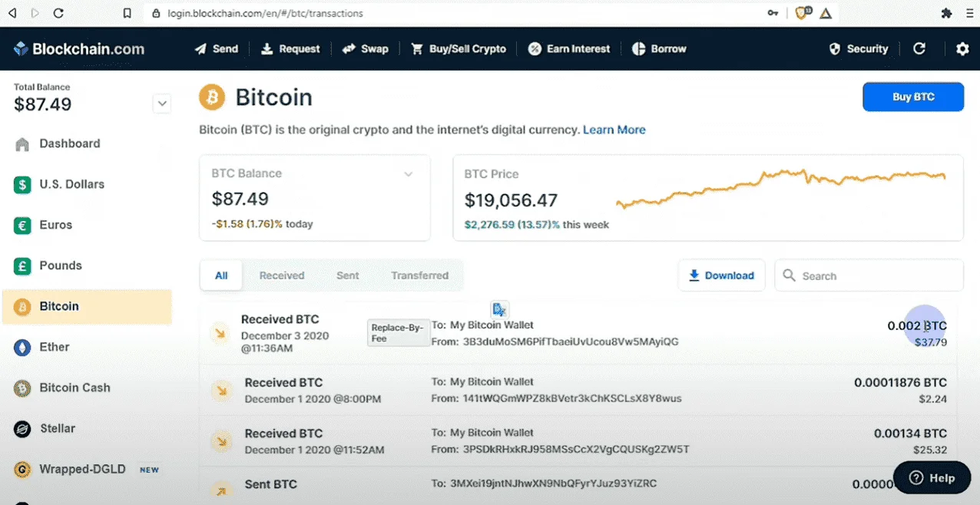Click address starting with 3PSDkRHxkRJ958
Screen dimensions: 980x505
[x=576, y=449]
